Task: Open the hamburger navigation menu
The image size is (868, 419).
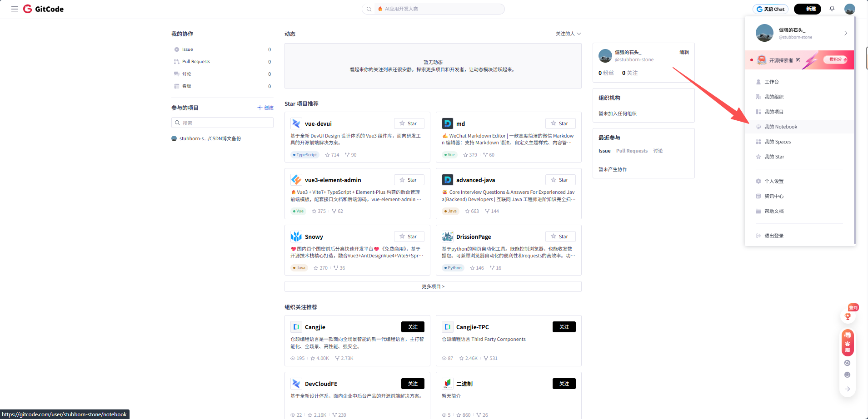Action: click(14, 9)
